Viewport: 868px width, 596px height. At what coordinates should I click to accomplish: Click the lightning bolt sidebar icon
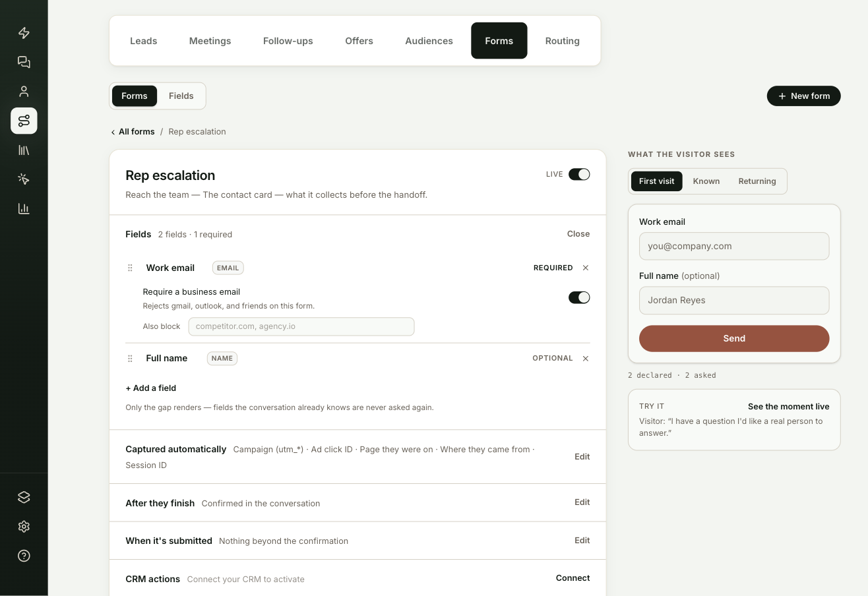point(24,33)
